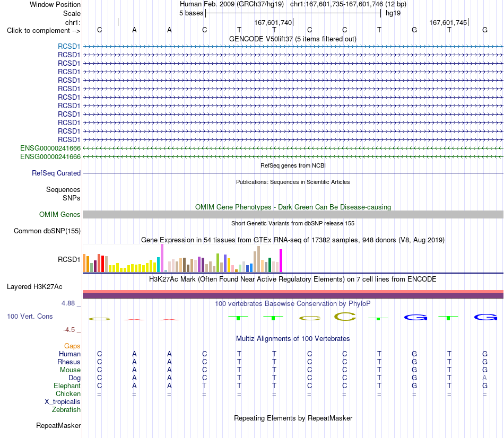The width and height of the screenshot is (504, 438).
Task: Select the X_tropicalis species label
Action: (x=63, y=402)
